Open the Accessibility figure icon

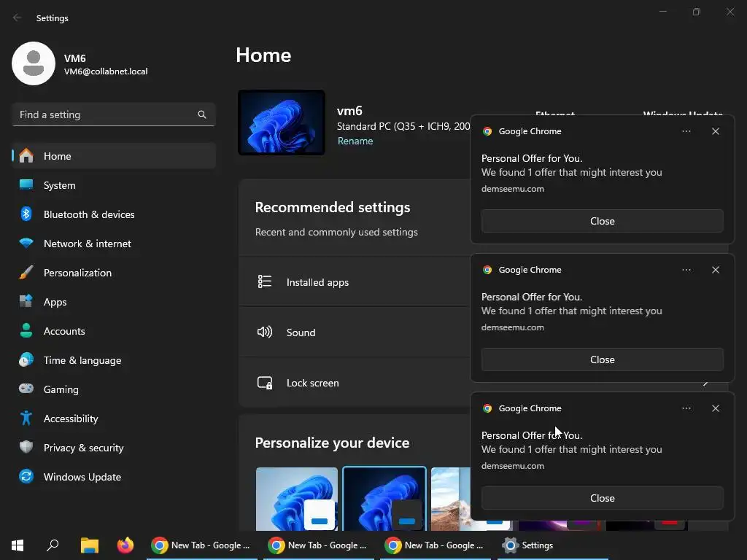click(26, 418)
